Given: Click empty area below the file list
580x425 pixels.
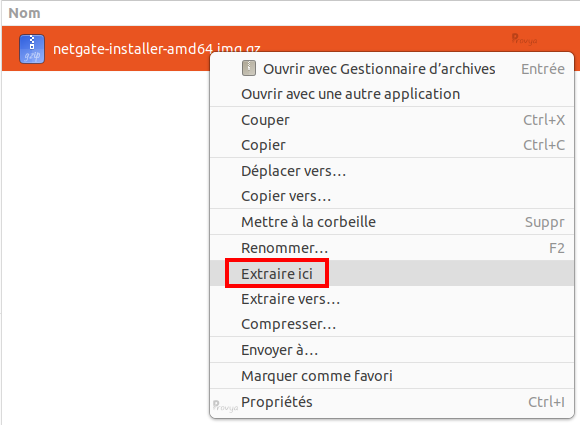Looking at the screenshot, I should pyautogui.click(x=105, y=240).
